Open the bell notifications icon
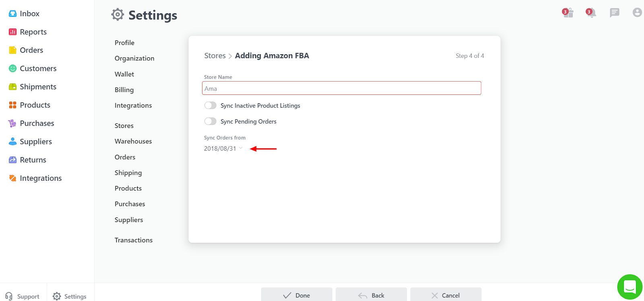 coord(591,12)
